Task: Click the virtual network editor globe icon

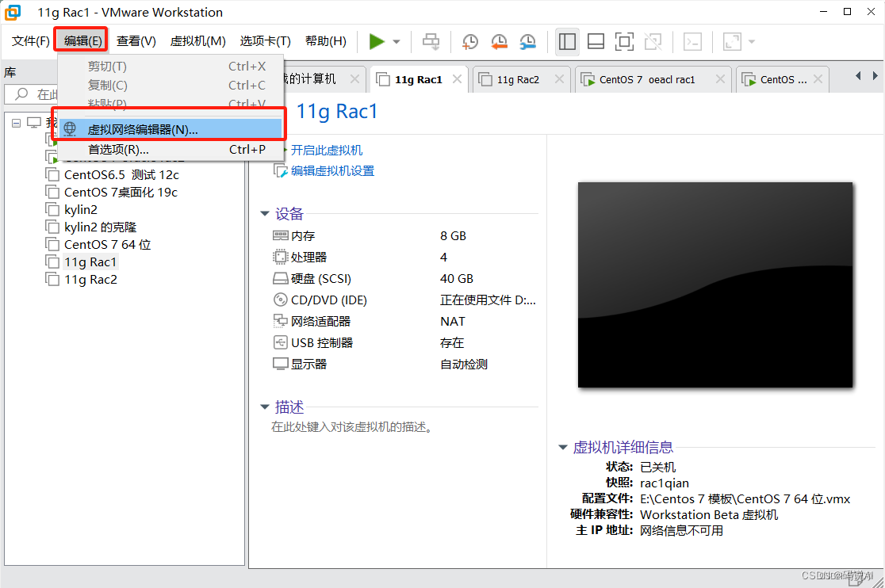Action: 70,129
